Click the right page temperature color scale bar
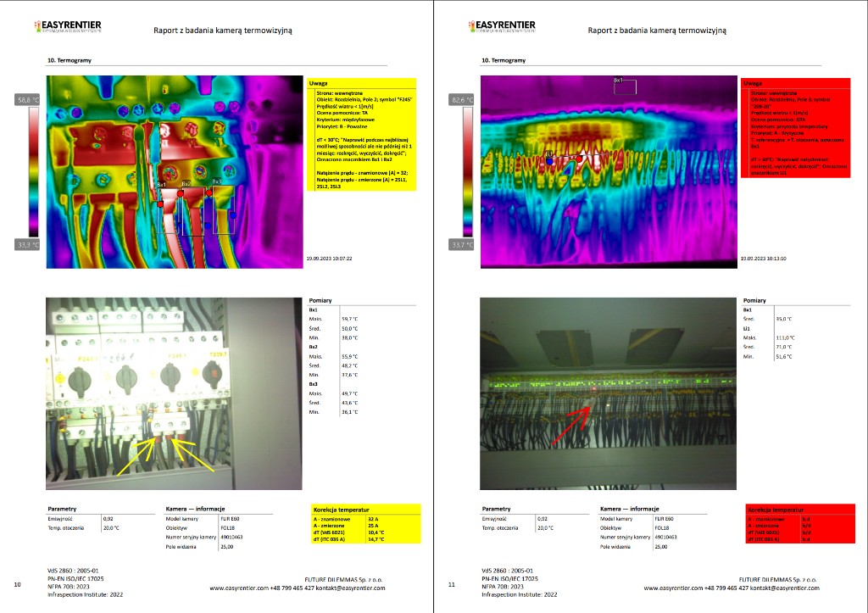Screen dimensions: 868x613 [468, 172]
